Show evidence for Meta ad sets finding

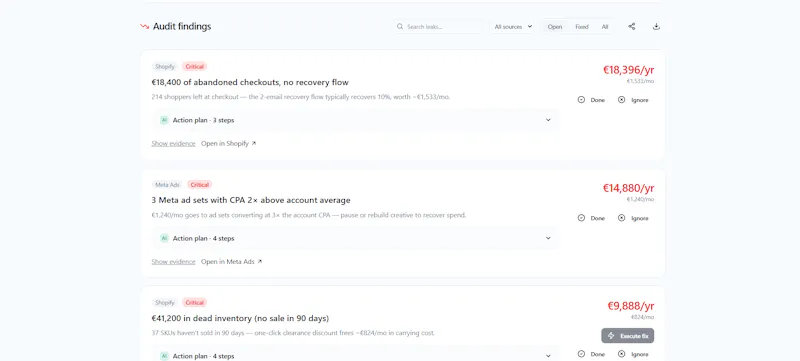click(x=173, y=262)
